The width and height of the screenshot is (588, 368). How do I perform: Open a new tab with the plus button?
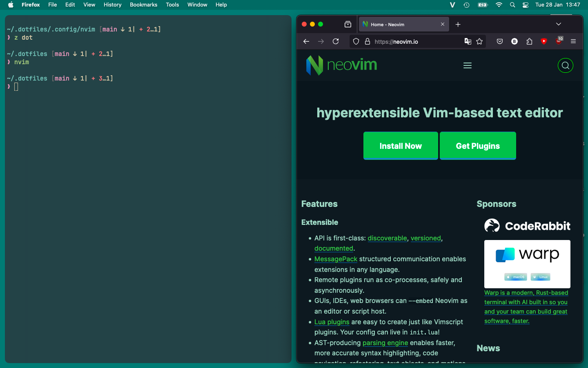coord(458,25)
